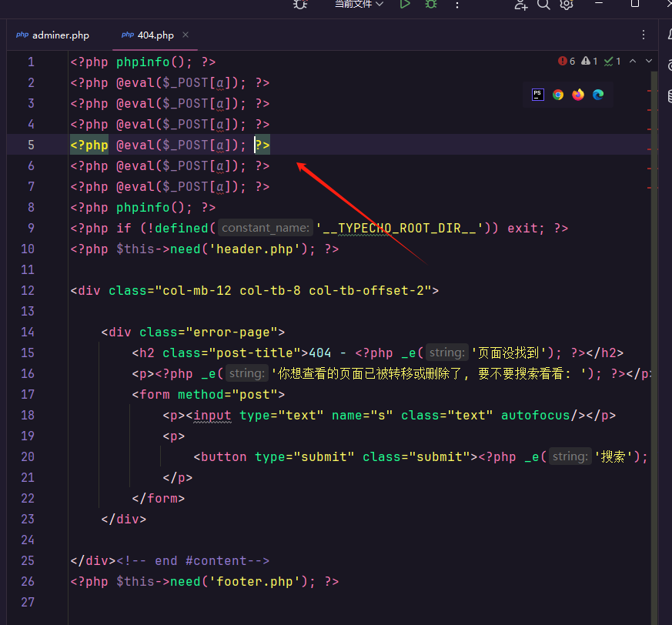Open Search Everywhere magnifier icon

tap(543, 5)
